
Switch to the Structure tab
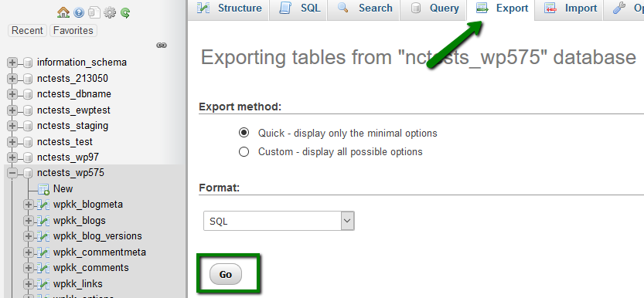click(x=229, y=9)
